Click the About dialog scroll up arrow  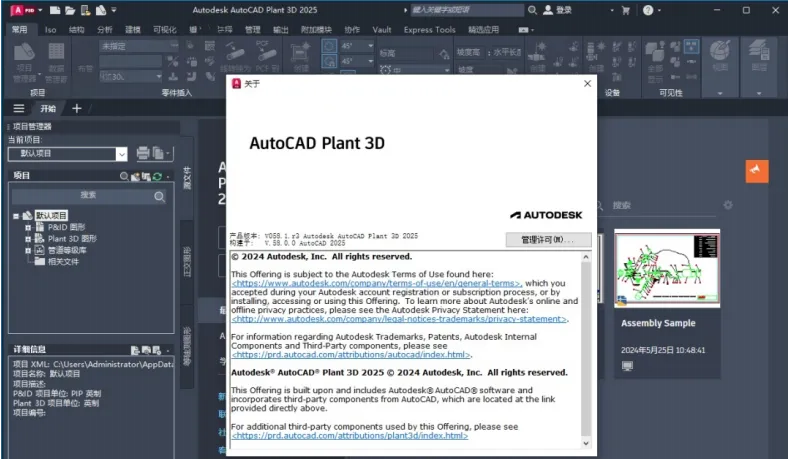pyautogui.click(x=586, y=257)
